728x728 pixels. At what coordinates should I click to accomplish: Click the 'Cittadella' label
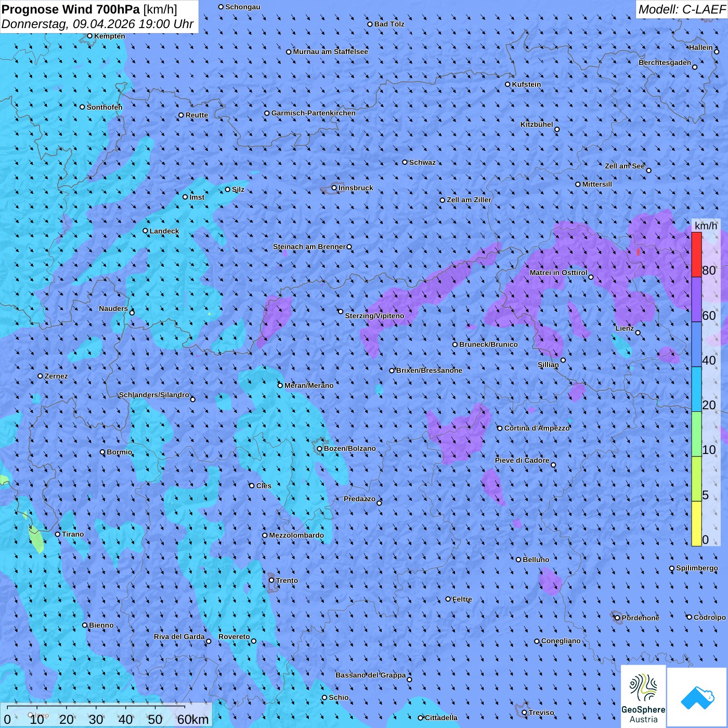click(x=441, y=718)
